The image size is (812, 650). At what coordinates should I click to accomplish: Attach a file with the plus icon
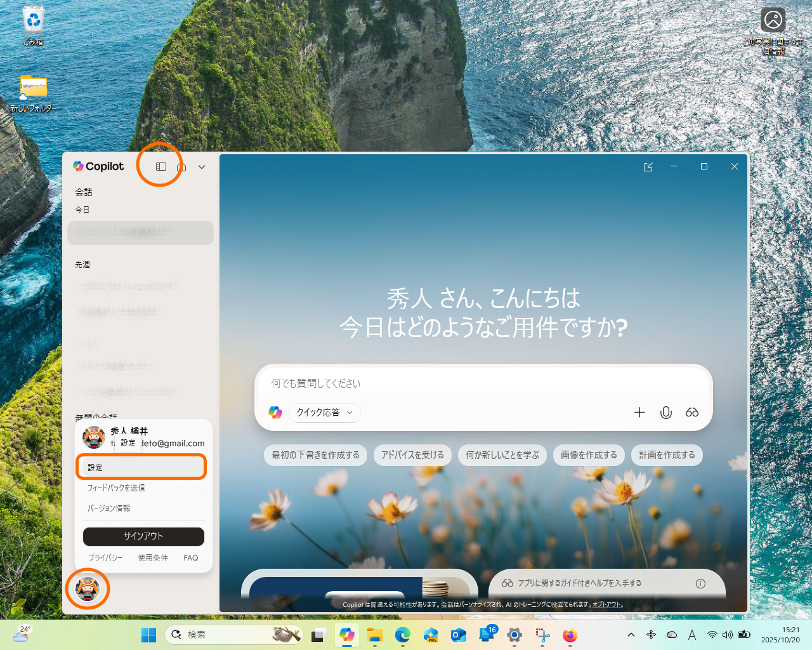click(x=639, y=412)
